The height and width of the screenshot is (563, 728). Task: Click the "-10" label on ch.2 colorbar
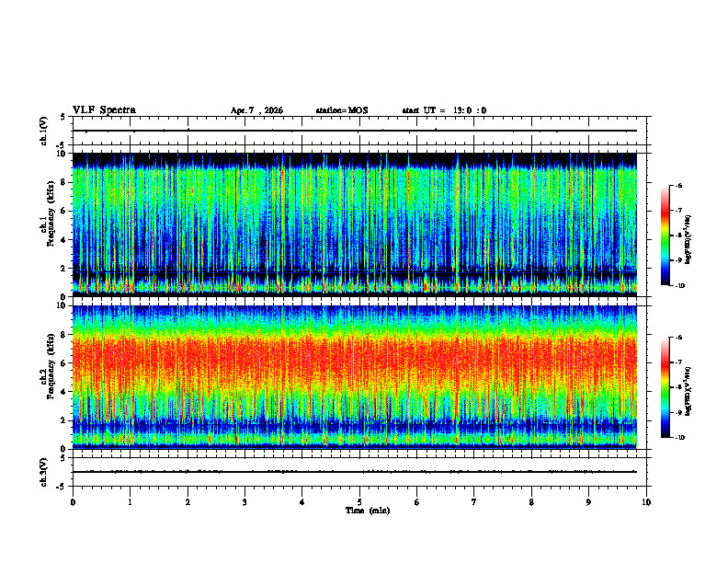680,438
